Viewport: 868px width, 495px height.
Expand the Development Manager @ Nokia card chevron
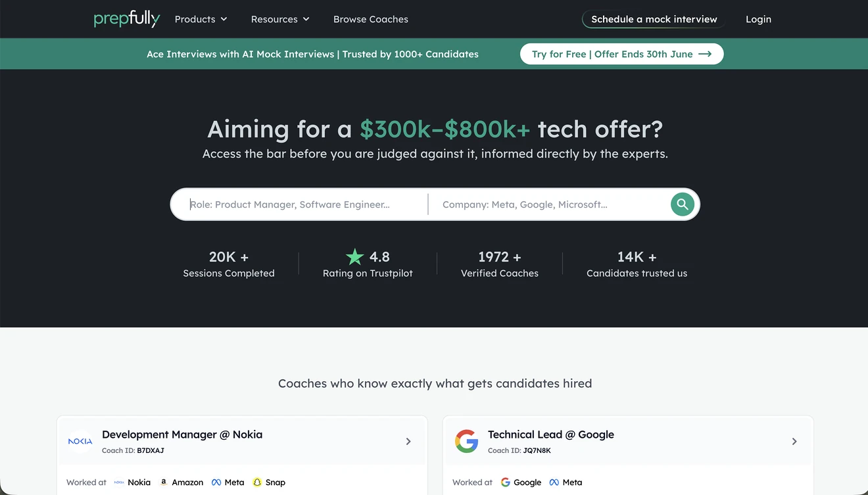tap(408, 442)
